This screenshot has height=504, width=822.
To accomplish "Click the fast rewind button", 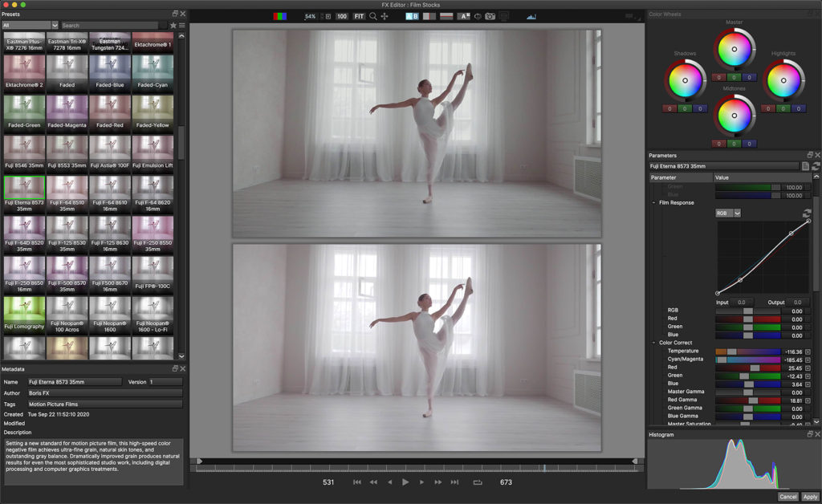I will click(x=373, y=482).
